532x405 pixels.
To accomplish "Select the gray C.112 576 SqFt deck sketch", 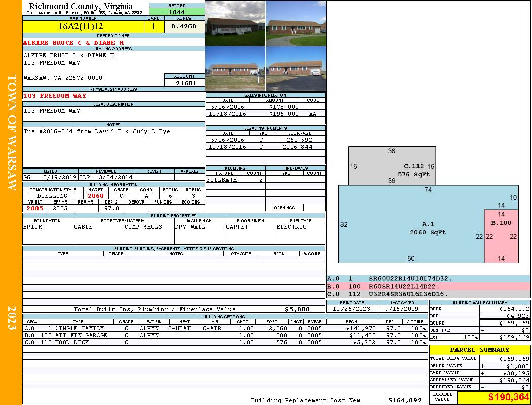I will [392, 166].
